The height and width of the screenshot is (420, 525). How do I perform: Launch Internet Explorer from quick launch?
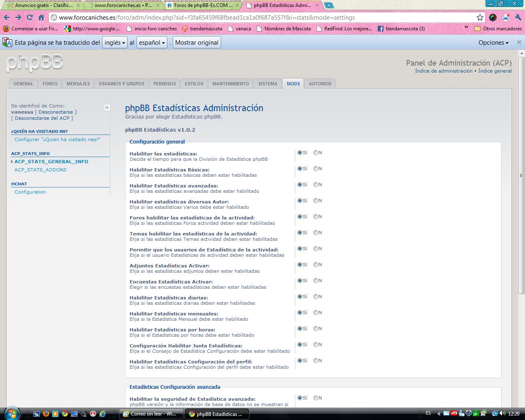(x=103, y=413)
